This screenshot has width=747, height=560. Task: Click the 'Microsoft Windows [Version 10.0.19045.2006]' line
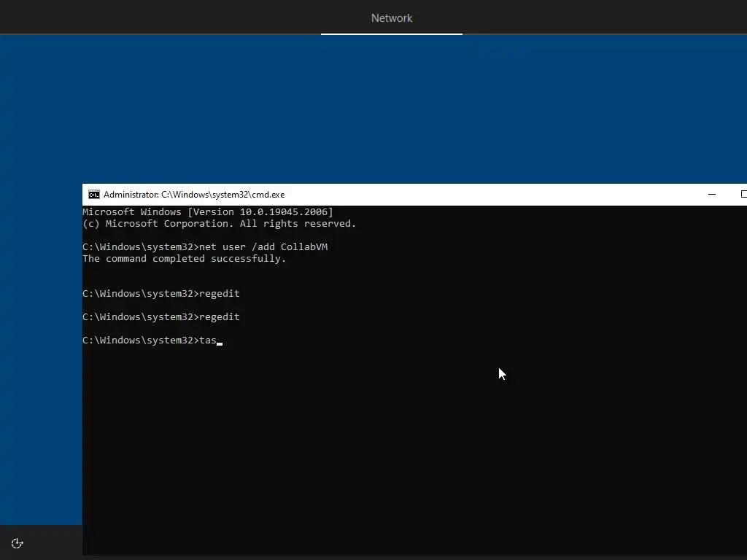[x=208, y=212]
